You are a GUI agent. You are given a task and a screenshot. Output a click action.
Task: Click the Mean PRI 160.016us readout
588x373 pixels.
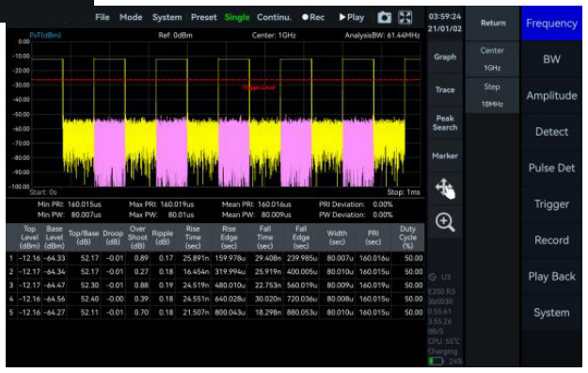(257, 204)
